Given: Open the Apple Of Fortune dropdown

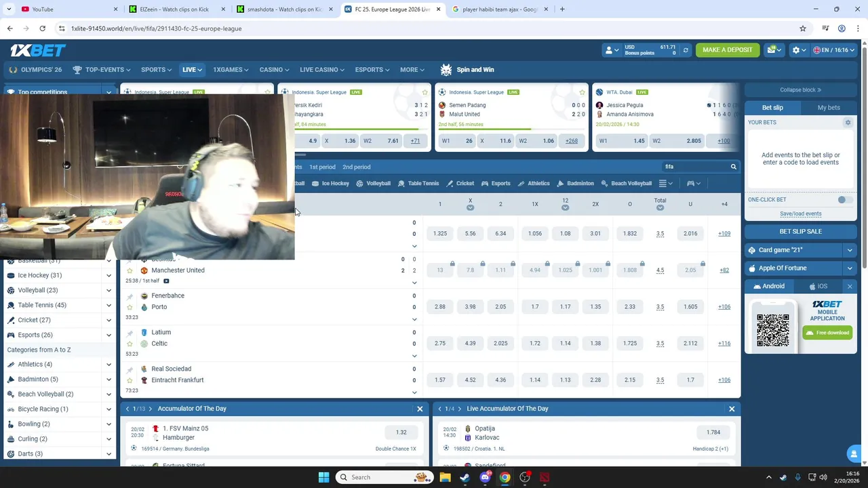Looking at the screenshot, I should pyautogui.click(x=849, y=268).
